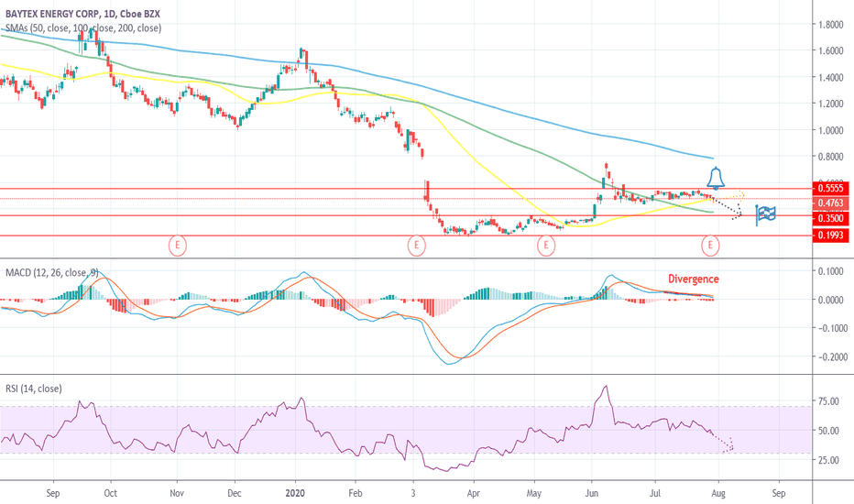Click the 25.00 RSI axis label
Viewport: 854px width, 504px height.
(828, 460)
